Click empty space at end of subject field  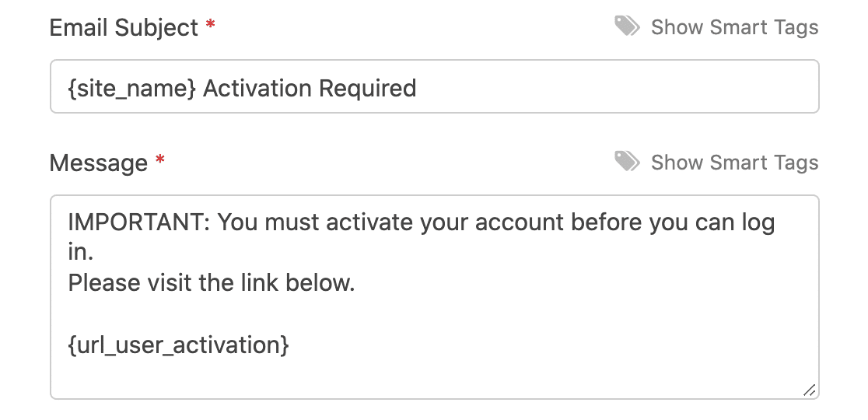(614, 87)
